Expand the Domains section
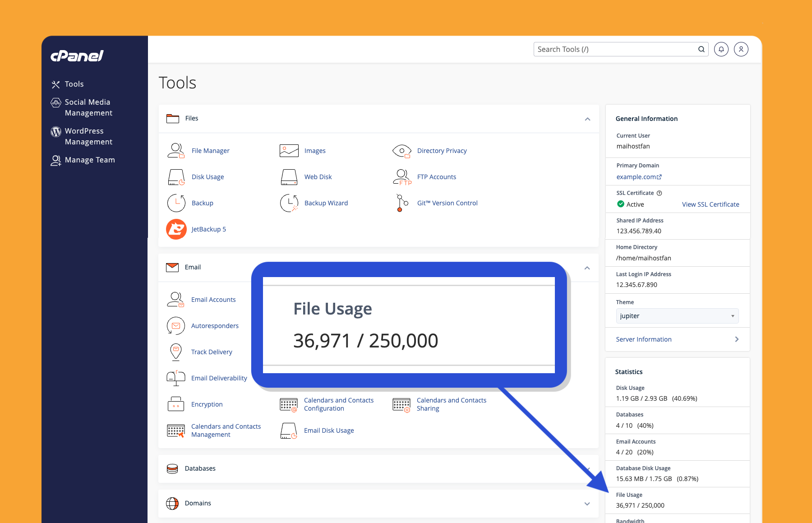 click(587, 504)
